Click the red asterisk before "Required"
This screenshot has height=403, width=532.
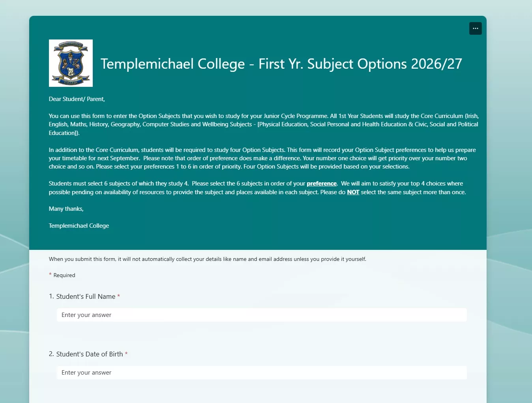[x=50, y=274]
